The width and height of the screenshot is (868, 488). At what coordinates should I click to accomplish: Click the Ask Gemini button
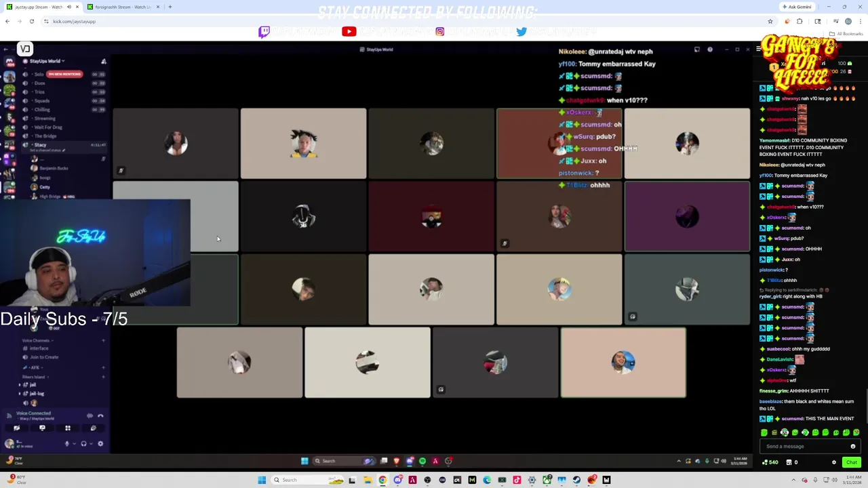pos(797,7)
